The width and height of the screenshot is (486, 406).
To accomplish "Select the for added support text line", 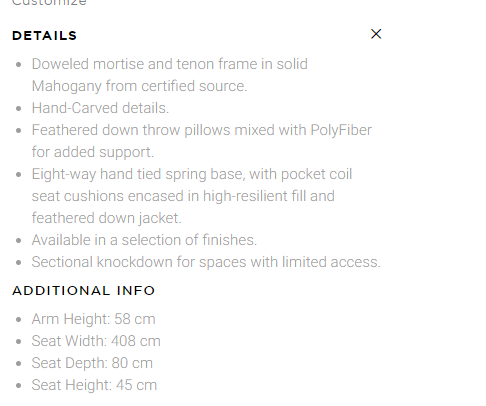I will pos(93,152).
